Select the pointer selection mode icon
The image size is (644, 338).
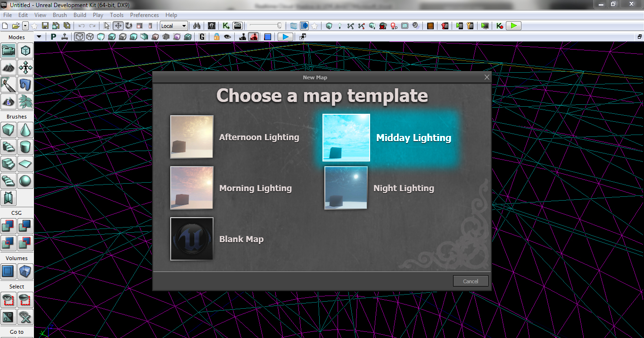[107, 26]
